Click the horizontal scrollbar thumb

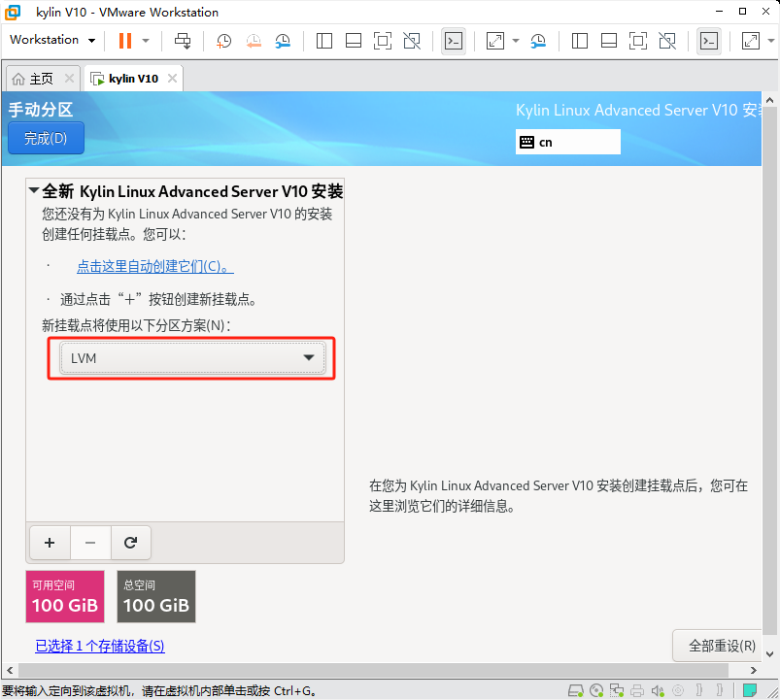(374, 670)
